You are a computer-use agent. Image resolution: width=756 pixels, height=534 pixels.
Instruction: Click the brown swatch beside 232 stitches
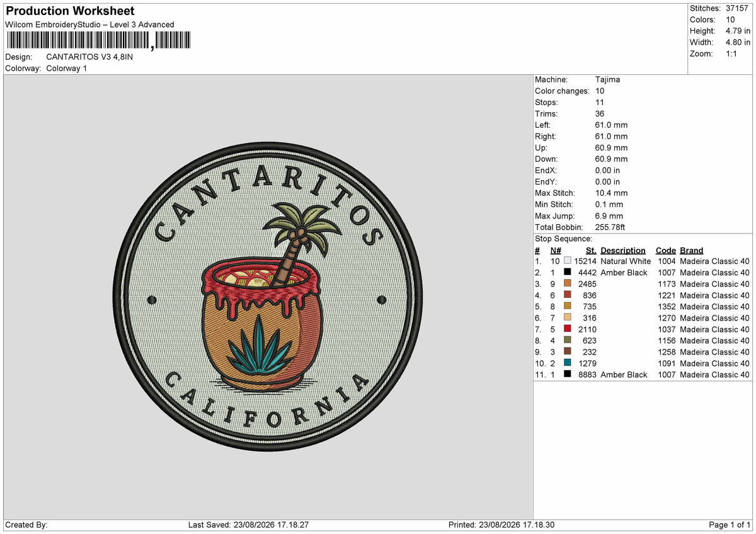(x=567, y=351)
